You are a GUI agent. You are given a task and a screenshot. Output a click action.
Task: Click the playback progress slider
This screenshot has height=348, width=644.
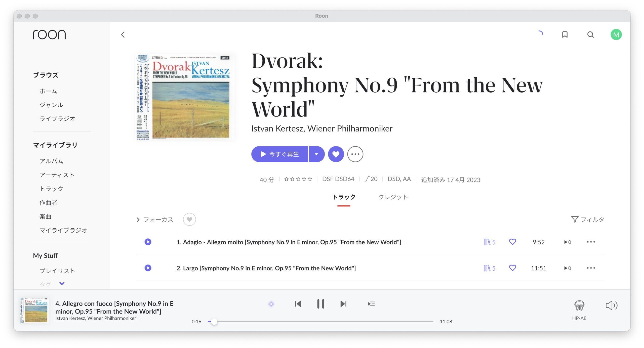coord(320,322)
